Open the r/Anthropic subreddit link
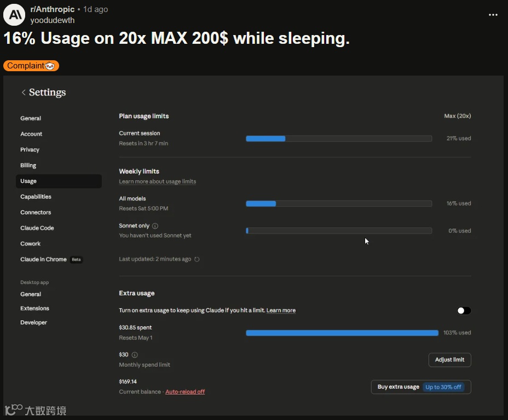Viewport: 508px width, 420px height. pyautogui.click(x=54, y=9)
